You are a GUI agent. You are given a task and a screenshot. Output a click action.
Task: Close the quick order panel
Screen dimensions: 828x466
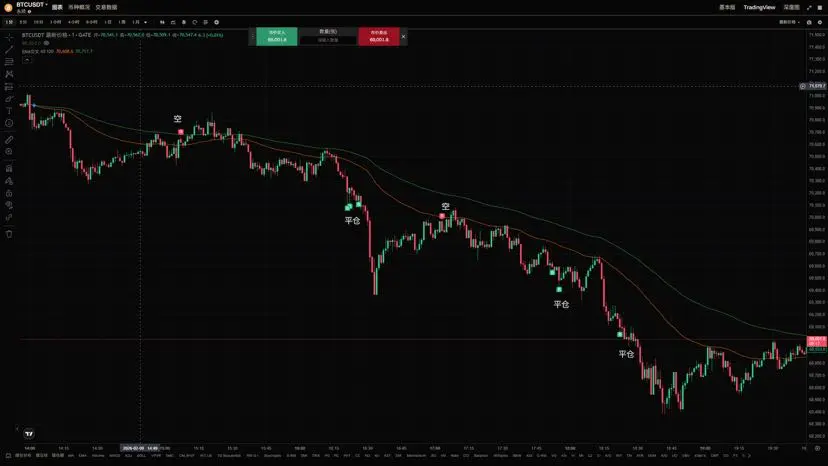403,36
